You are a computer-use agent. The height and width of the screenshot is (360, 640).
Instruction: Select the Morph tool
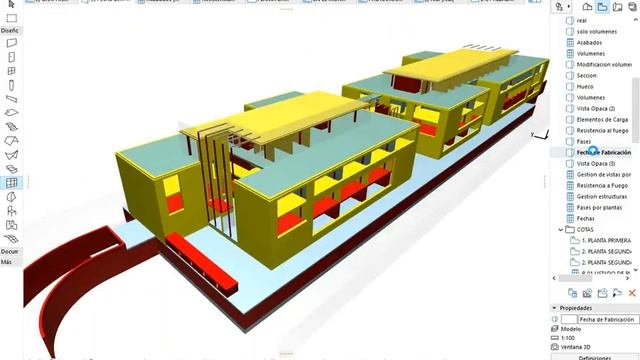(11, 197)
